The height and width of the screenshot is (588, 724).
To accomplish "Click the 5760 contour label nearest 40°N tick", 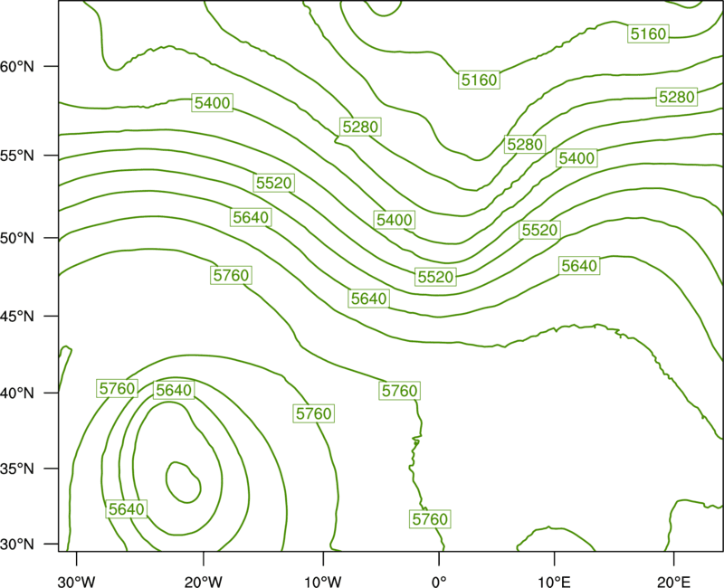I will 118,389.
